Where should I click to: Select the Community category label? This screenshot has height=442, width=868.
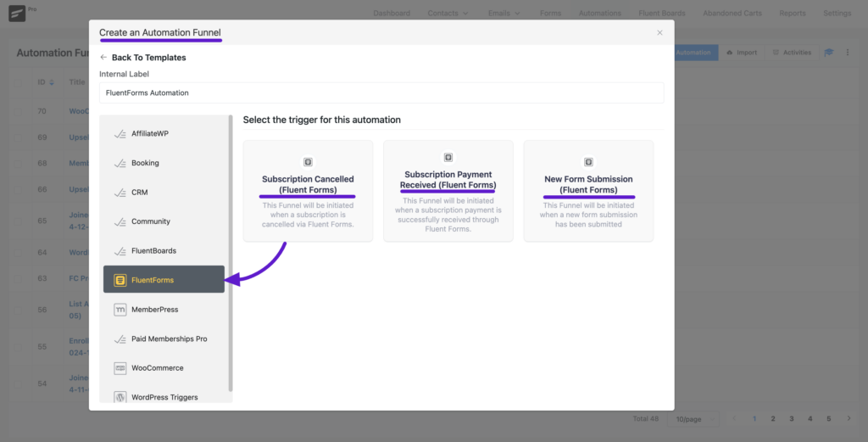pos(151,221)
